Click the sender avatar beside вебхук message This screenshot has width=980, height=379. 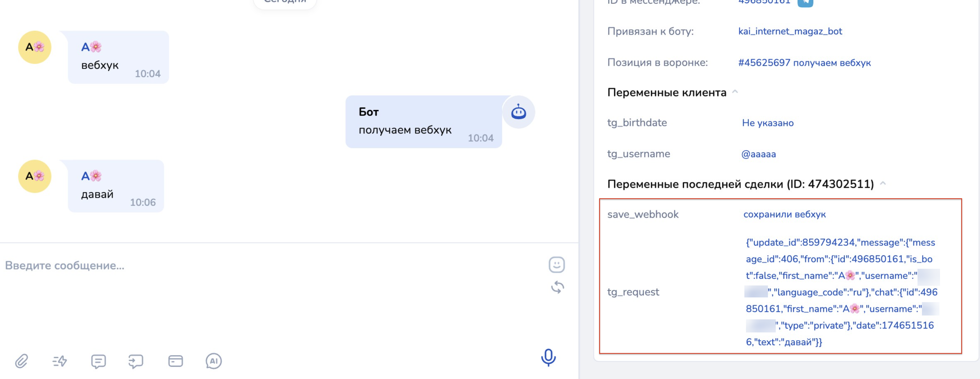click(x=35, y=47)
